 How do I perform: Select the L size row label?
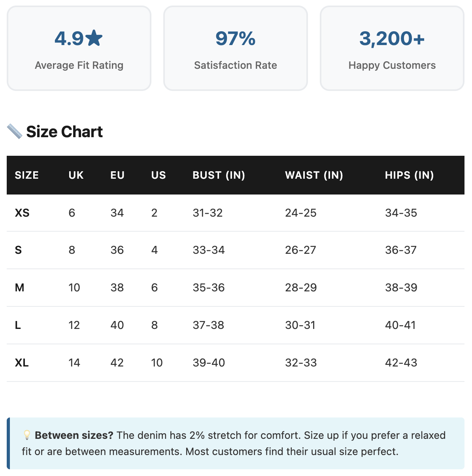[18, 325]
